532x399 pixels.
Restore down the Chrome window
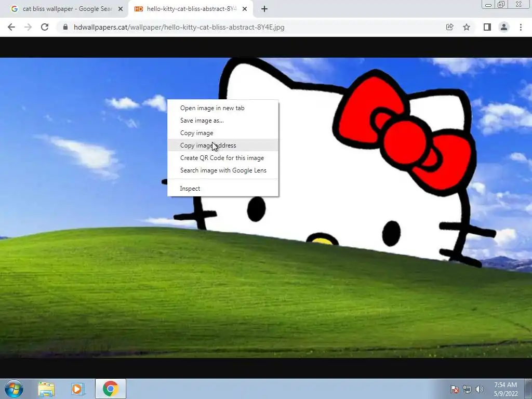tap(501, 4)
